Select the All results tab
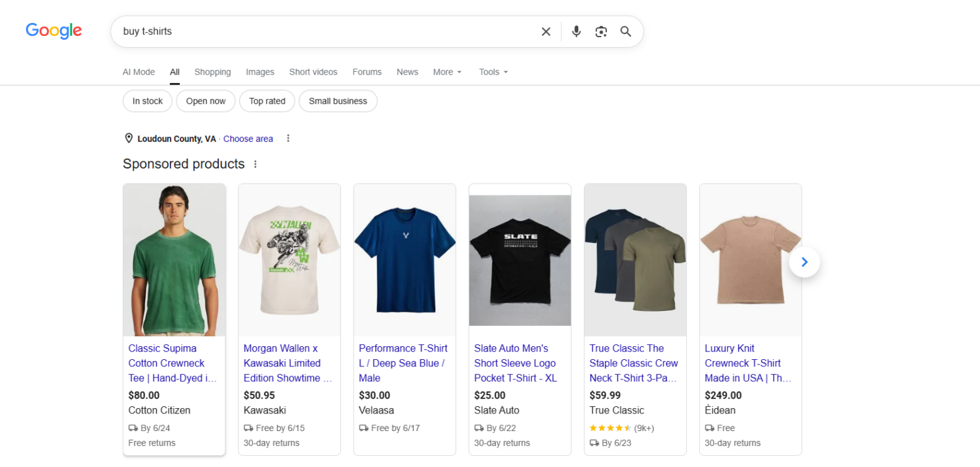 point(174,72)
